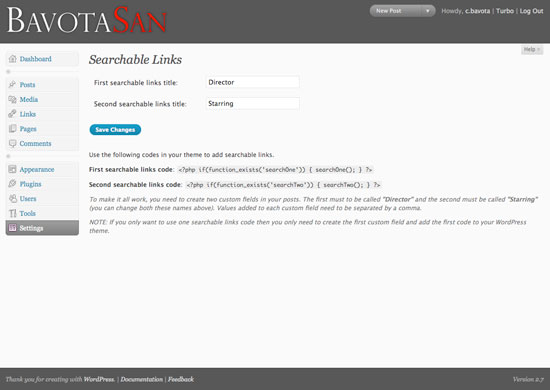Expand the New Post dropdown arrow

point(428,11)
